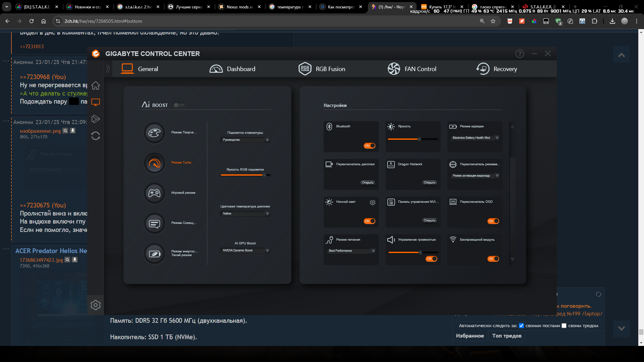Screen dimensions: 644x362
Task: Click the Dragon Network tile icon
Action: pyautogui.click(x=391, y=164)
